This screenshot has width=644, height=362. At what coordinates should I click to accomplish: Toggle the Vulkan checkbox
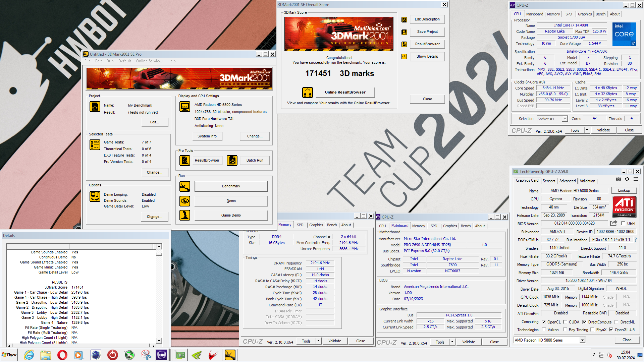pyautogui.click(x=544, y=330)
